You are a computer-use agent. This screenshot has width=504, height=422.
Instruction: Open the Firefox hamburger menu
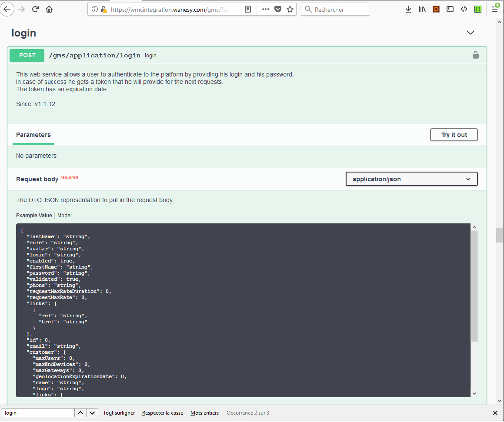tap(495, 9)
